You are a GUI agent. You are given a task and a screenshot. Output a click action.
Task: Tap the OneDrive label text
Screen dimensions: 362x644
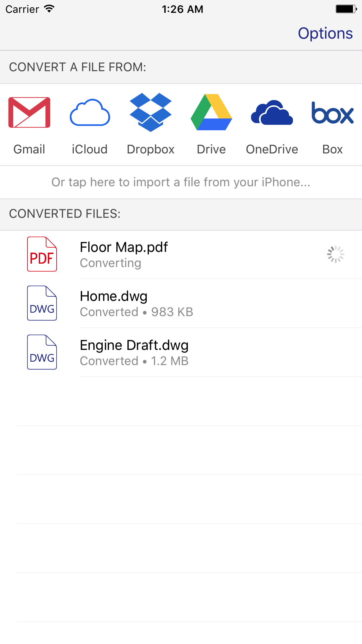click(272, 149)
